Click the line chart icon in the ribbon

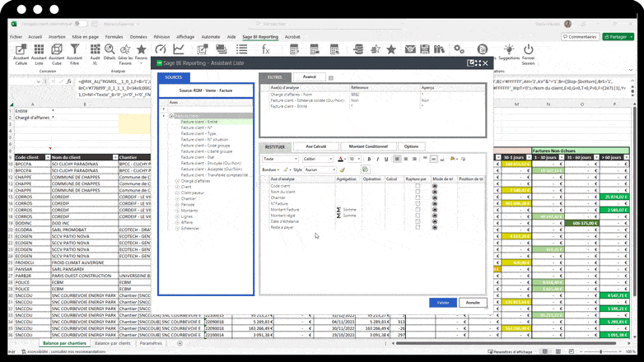pos(179,49)
